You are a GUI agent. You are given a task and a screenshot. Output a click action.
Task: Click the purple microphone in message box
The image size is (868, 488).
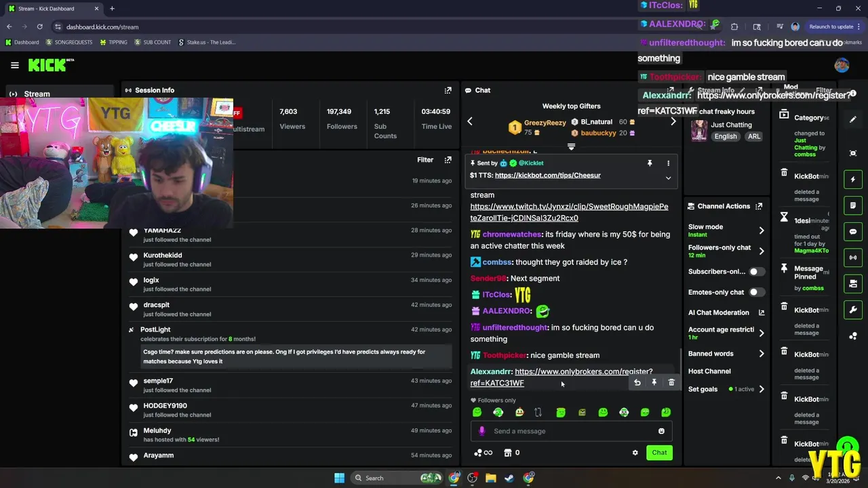[482, 431]
